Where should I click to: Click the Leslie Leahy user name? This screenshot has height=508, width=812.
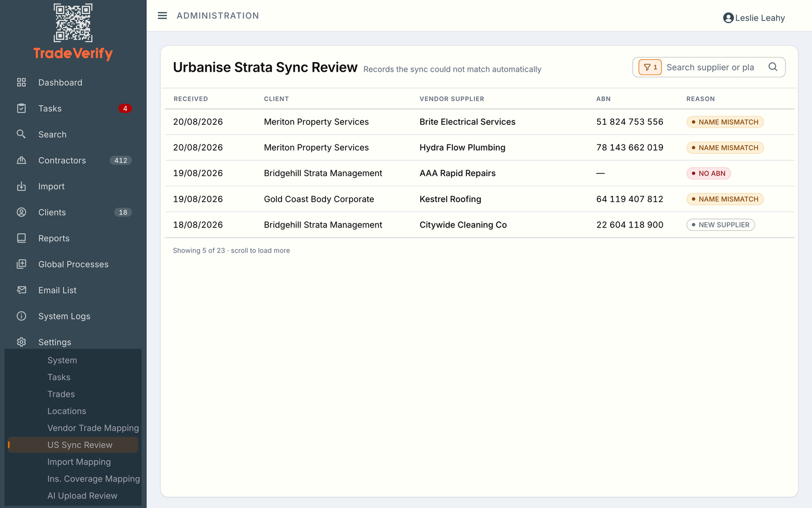[x=760, y=18]
